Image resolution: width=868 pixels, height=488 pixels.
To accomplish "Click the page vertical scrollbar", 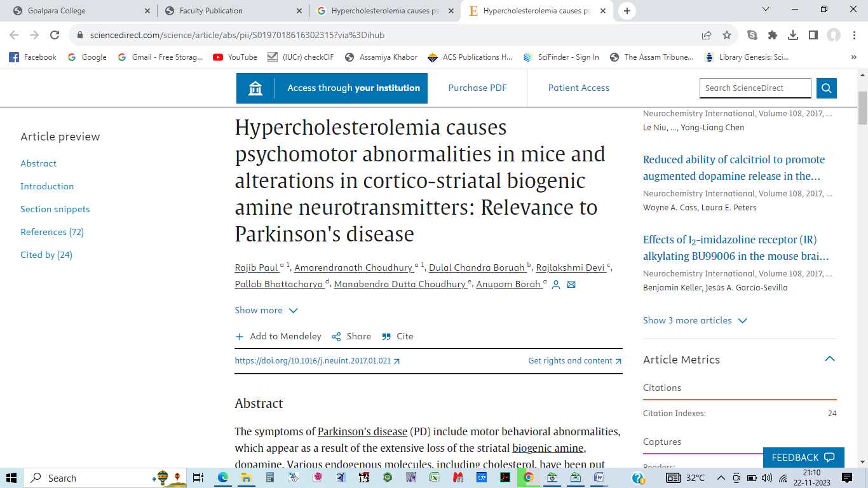I will click(862, 254).
